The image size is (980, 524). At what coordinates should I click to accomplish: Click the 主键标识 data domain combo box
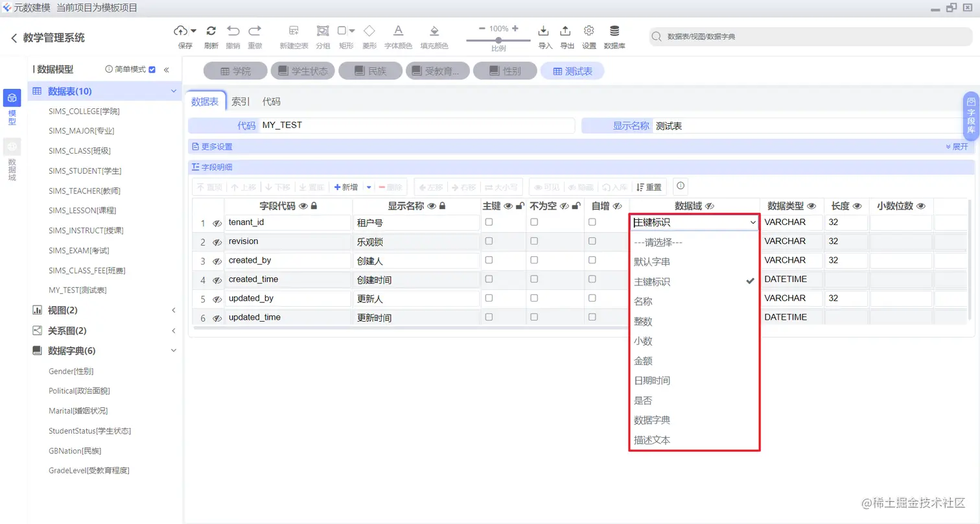point(694,222)
